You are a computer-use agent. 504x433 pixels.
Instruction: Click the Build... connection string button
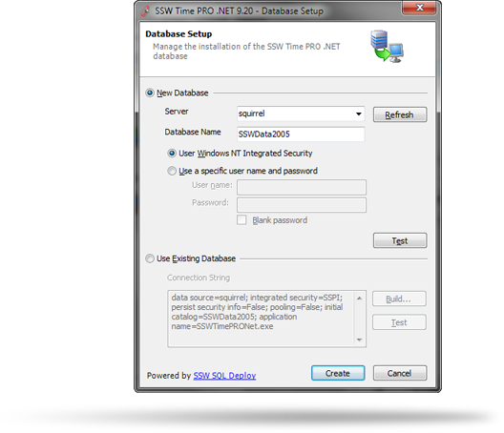tap(399, 299)
